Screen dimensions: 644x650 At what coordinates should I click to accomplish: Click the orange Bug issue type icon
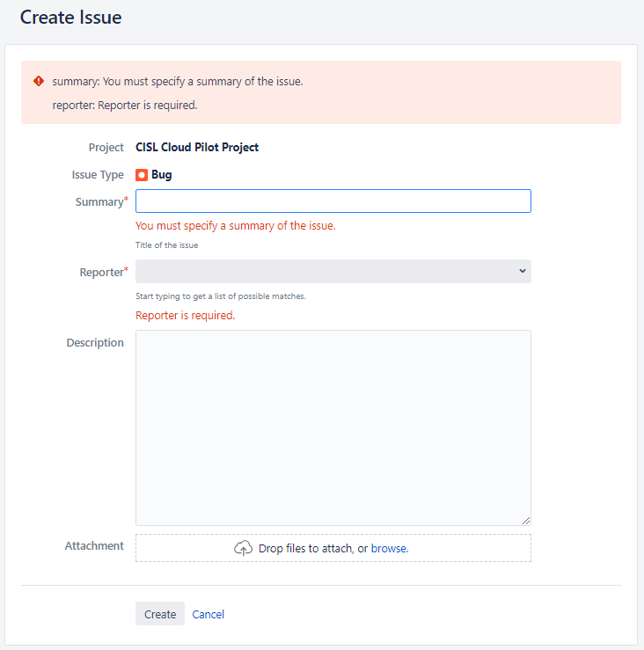(x=142, y=175)
